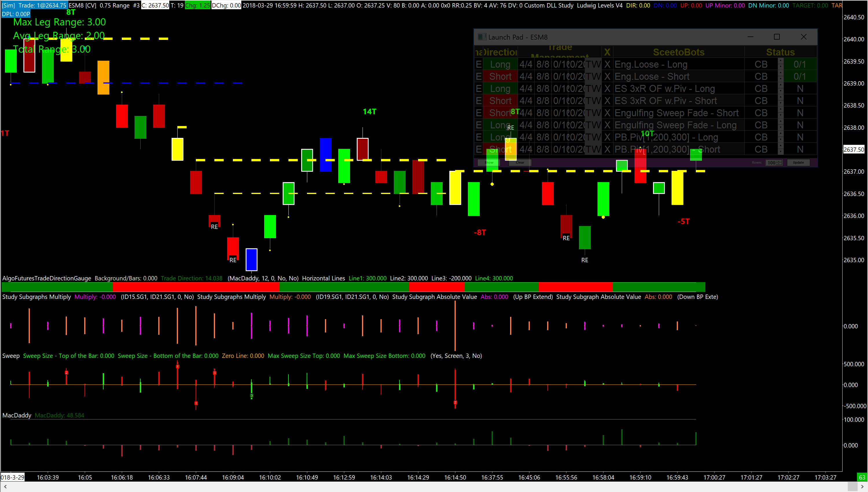The height and width of the screenshot is (492, 868).
Task: Select the Status column header
Action: tap(780, 52)
